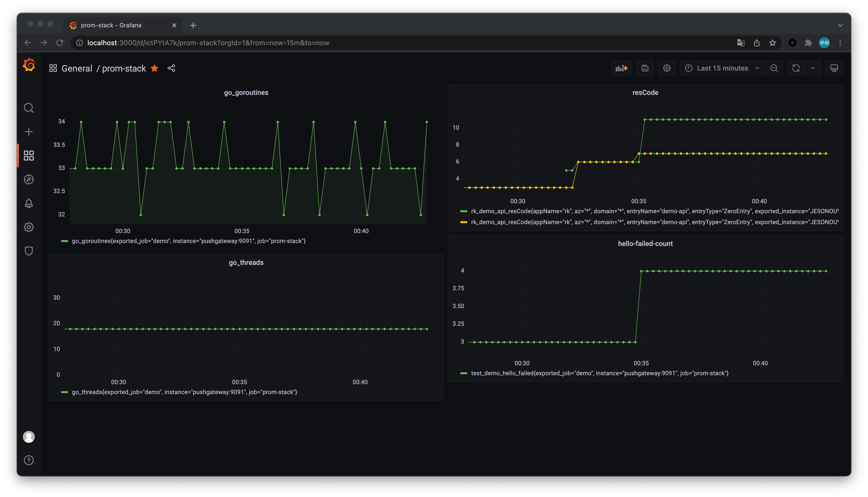Click the Add panel toolbar icon
868x497 pixels.
click(621, 68)
